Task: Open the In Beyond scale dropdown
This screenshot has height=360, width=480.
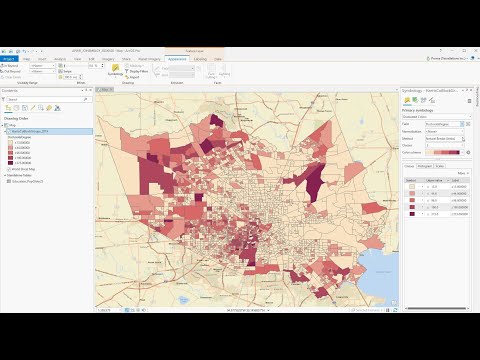Action: (42, 66)
